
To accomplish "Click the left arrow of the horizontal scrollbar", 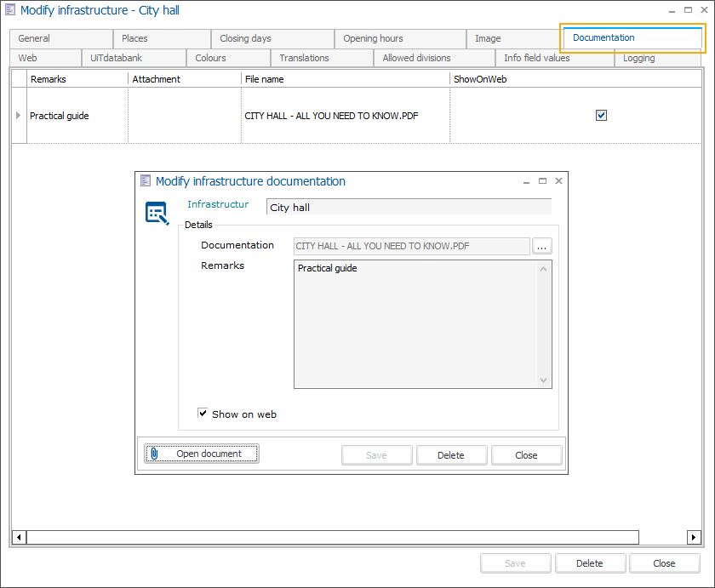I will [x=18, y=536].
